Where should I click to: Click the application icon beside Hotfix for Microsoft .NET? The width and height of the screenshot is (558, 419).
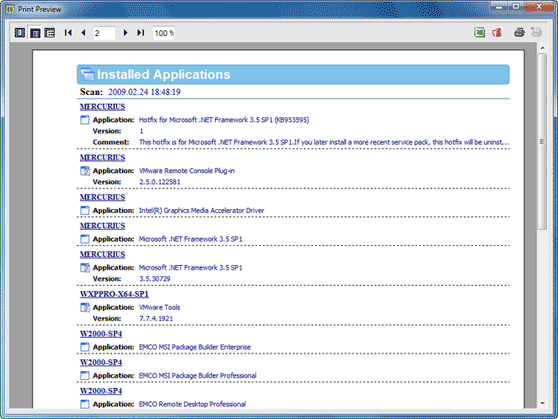(x=85, y=120)
